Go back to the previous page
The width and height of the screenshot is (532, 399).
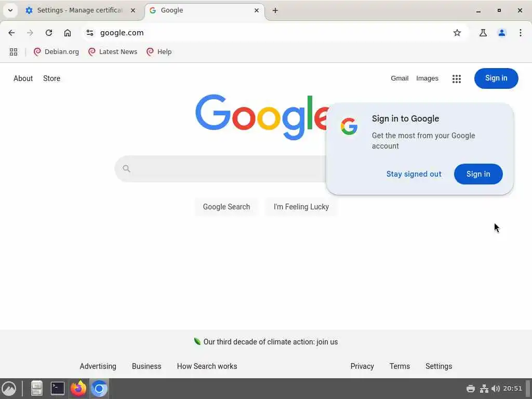pyautogui.click(x=11, y=33)
